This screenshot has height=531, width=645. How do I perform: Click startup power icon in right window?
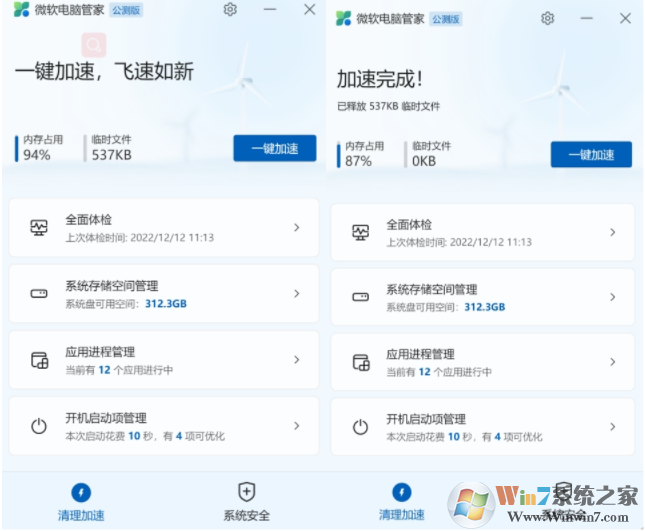click(361, 427)
